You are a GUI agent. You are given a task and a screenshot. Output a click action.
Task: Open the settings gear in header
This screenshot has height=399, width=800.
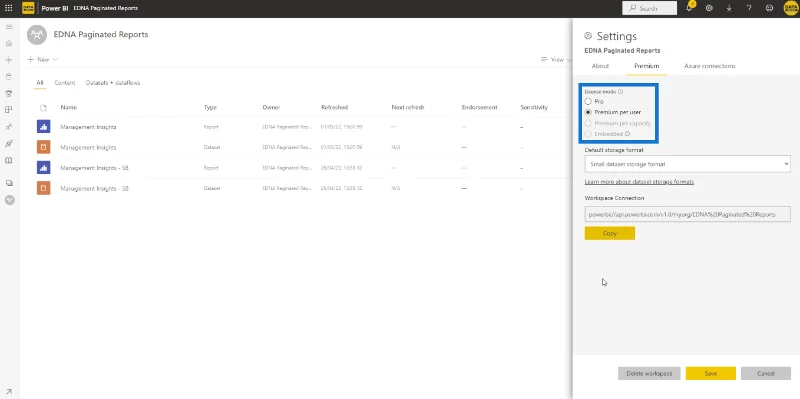[709, 8]
